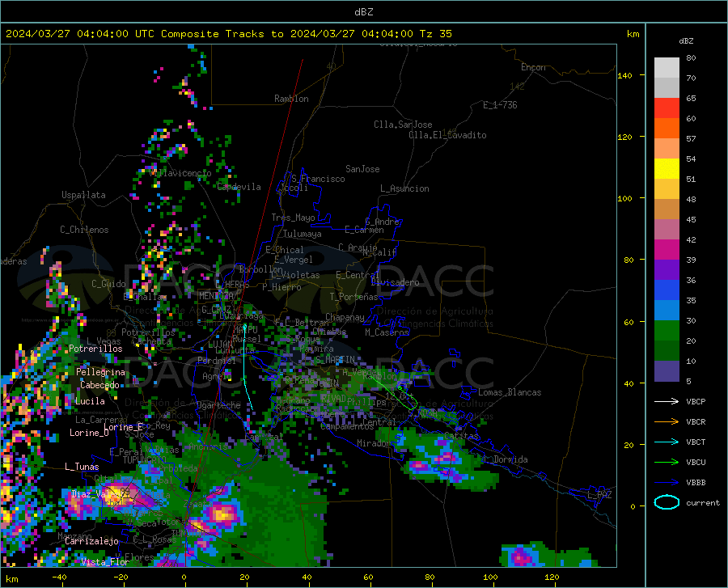
Task: Select the red 60 dBZ color swatch
Action: click(x=667, y=108)
